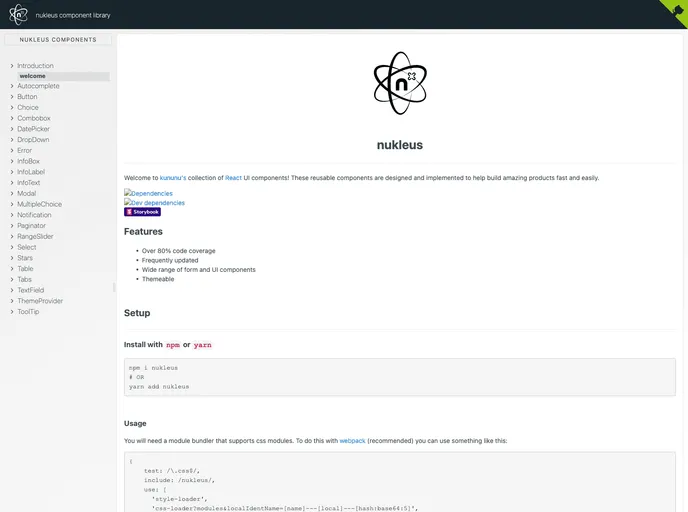Click the sidebar resize handle
Viewport: 688px width, 512px height.
click(114, 287)
